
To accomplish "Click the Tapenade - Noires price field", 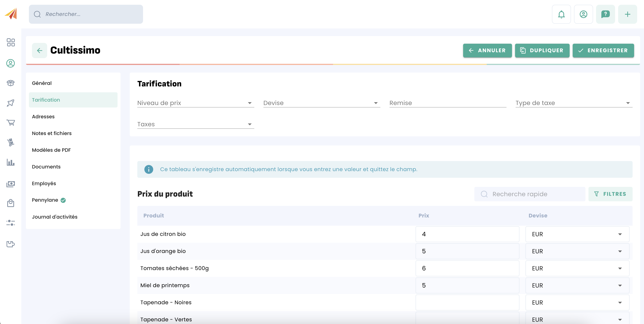I will pyautogui.click(x=467, y=302).
